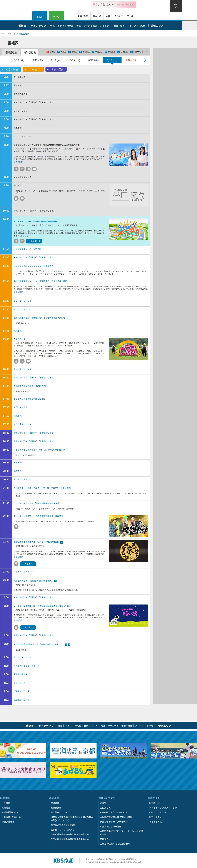The height and width of the screenshot is (868, 197).
Task: Open the カルチャー / ホール header link
Action: [x=124, y=16]
